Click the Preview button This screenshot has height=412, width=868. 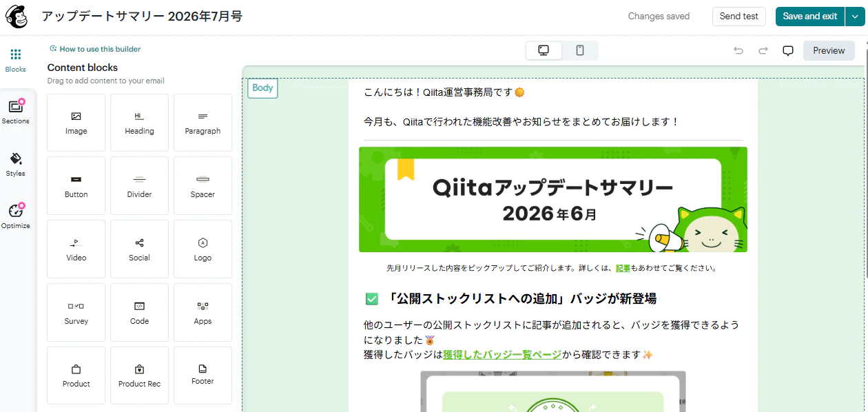pyautogui.click(x=829, y=50)
